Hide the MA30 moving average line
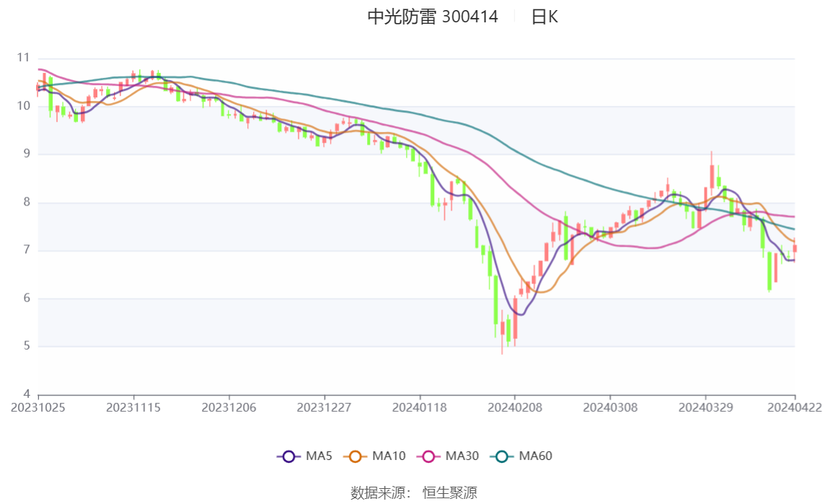Viewport: 828px width, 504px height. pos(448,456)
